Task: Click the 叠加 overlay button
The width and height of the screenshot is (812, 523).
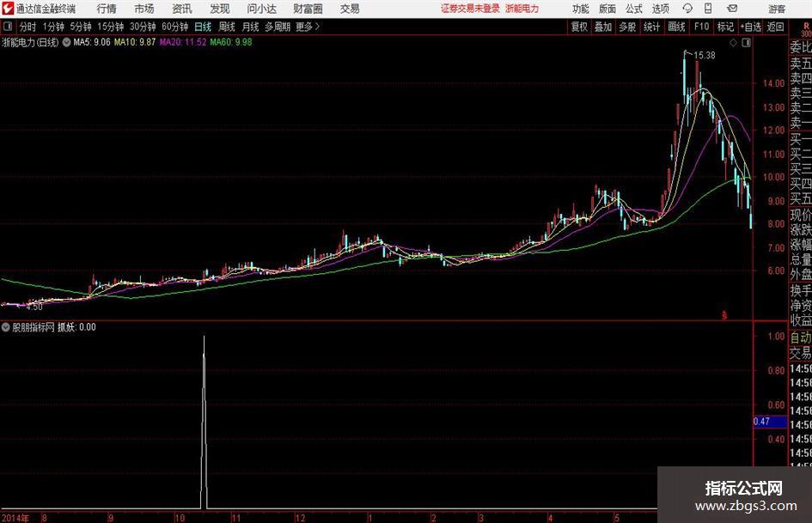Action: [x=603, y=27]
